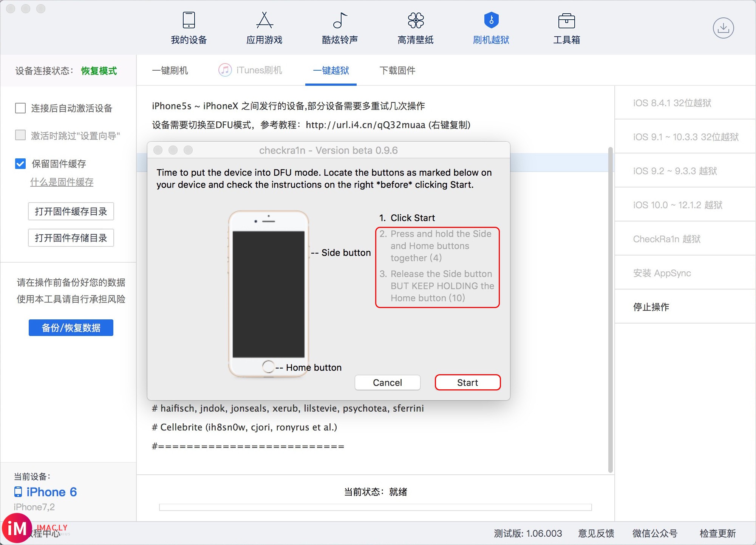The image size is (756, 545).
Task: Open the 酷炫铃声 ringtone icon
Action: click(340, 20)
